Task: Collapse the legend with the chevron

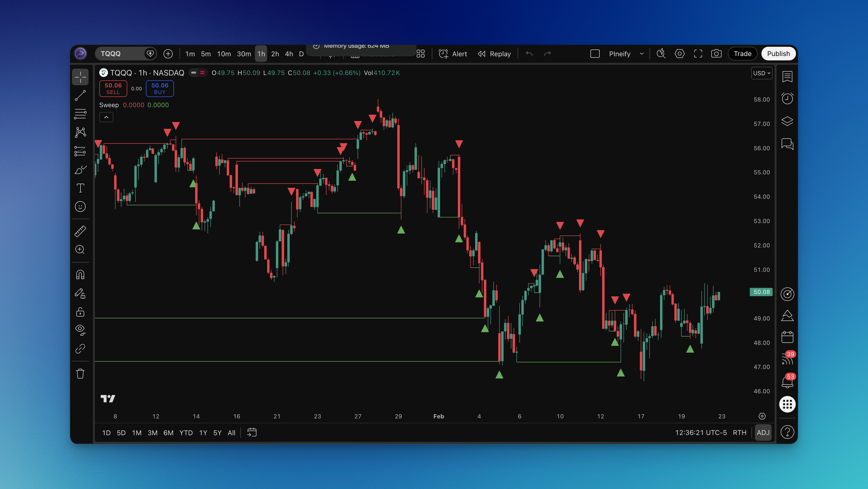Action: pyautogui.click(x=106, y=117)
